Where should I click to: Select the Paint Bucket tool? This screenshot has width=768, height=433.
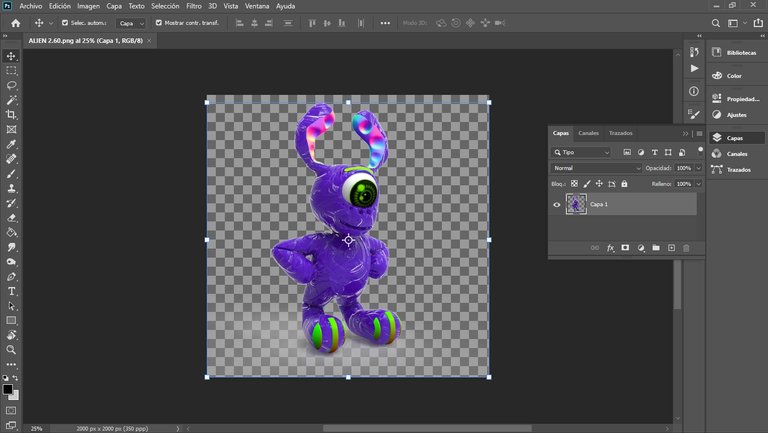coord(11,233)
